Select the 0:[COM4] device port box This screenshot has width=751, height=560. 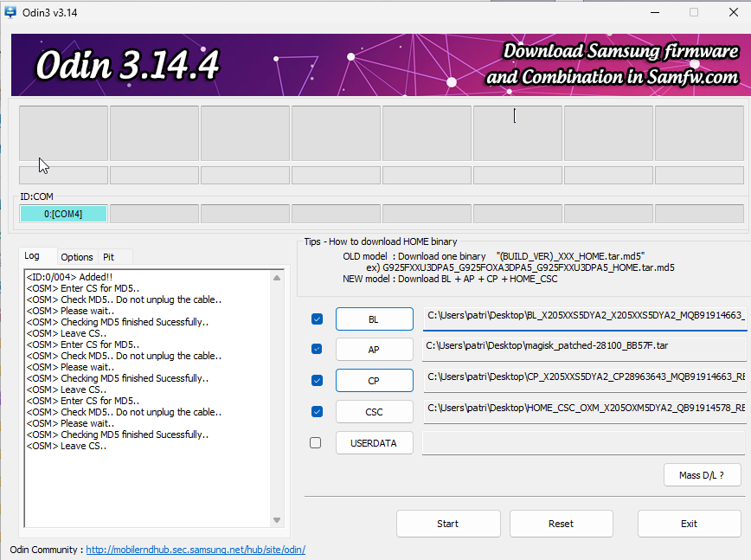click(62, 213)
